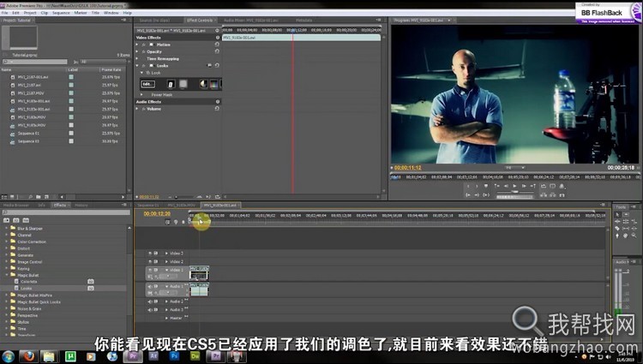Step forward one frame in Program monitor

524,186
